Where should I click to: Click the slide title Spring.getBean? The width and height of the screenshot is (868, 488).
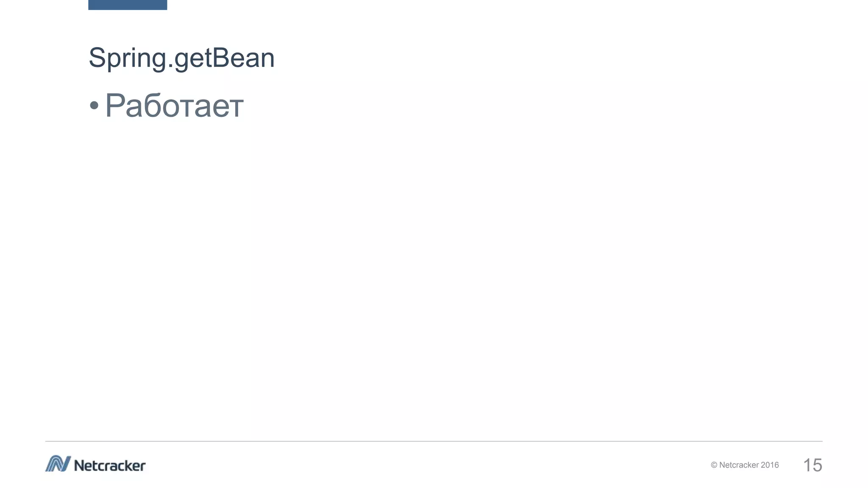click(181, 58)
